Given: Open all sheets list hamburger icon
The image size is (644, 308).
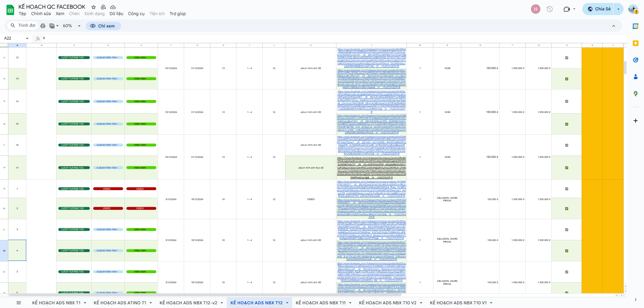Looking at the screenshot, I should [19, 303].
